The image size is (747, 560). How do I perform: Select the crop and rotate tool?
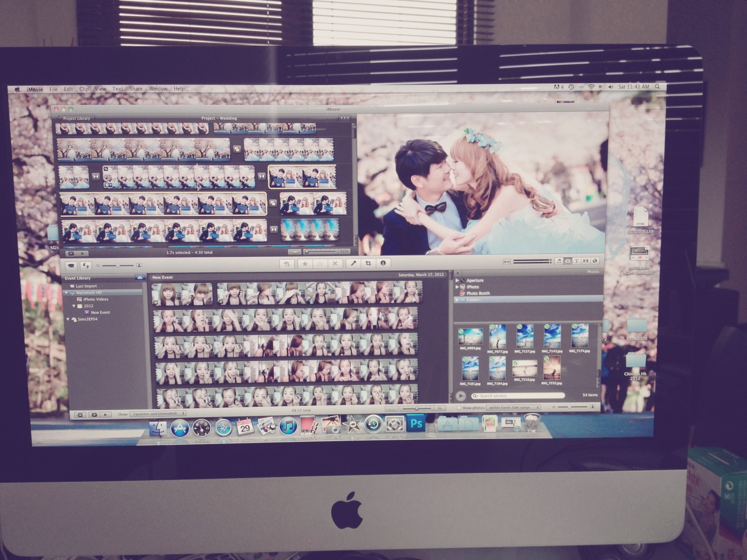(368, 263)
